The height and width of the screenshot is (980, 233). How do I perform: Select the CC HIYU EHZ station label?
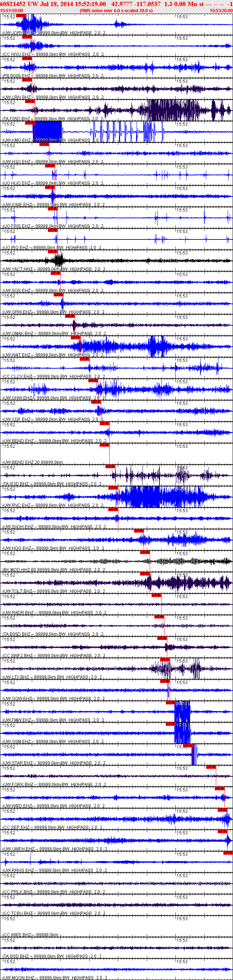pos(53,54)
